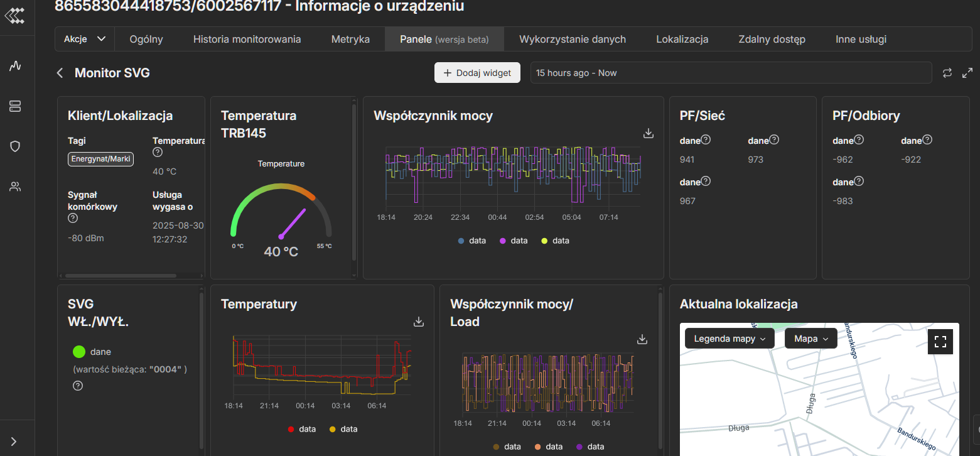Viewport: 980px width, 456px height.
Task: Switch to the Zdalny dostęp tab
Action: click(772, 39)
